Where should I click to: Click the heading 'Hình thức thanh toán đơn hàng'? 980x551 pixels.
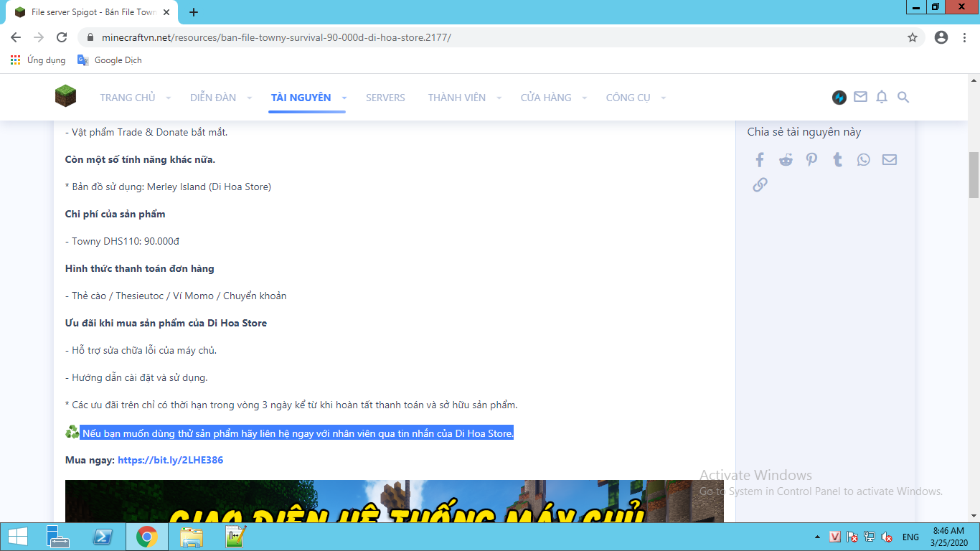tap(140, 268)
